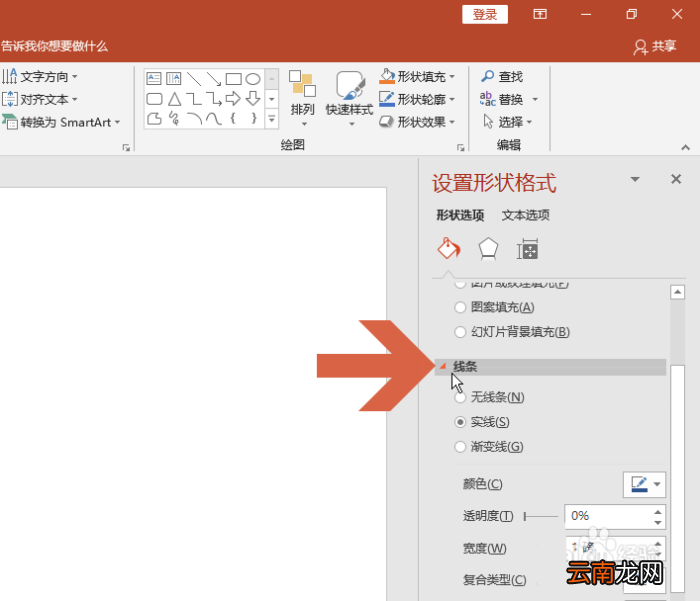Open the 形状填充 dropdown arrow
The width and height of the screenshot is (700, 601).
click(452, 77)
